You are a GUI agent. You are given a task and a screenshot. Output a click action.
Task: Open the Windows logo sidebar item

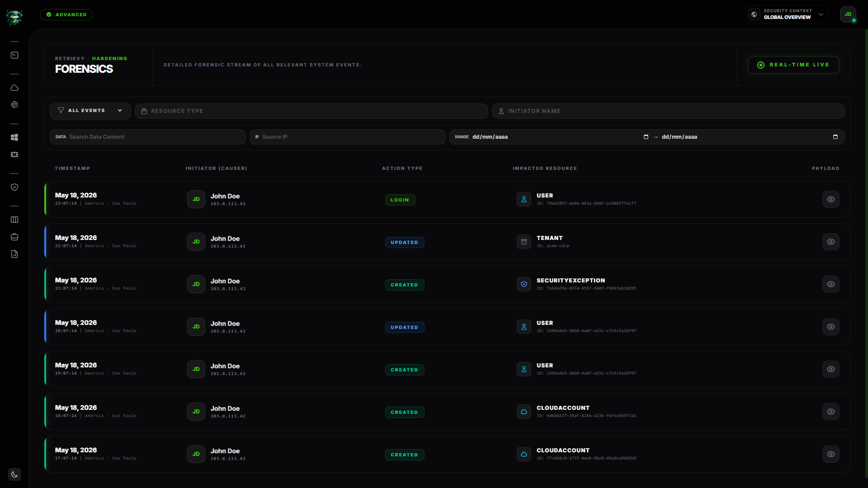pyautogui.click(x=14, y=137)
